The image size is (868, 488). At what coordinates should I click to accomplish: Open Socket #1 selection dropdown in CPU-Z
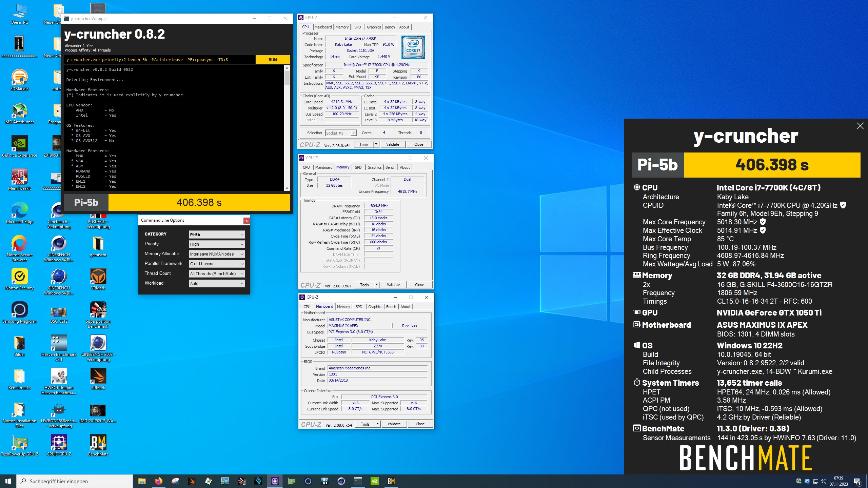(x=341, y=133)
